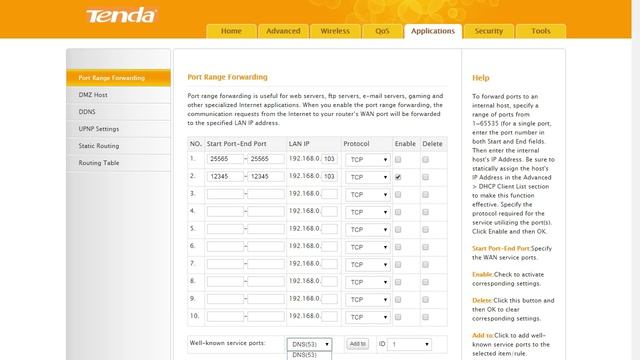Image resolution: width=640 pixels, height=360 pixels.
Task: Click the Protocol column header
Action: point(356,144)
